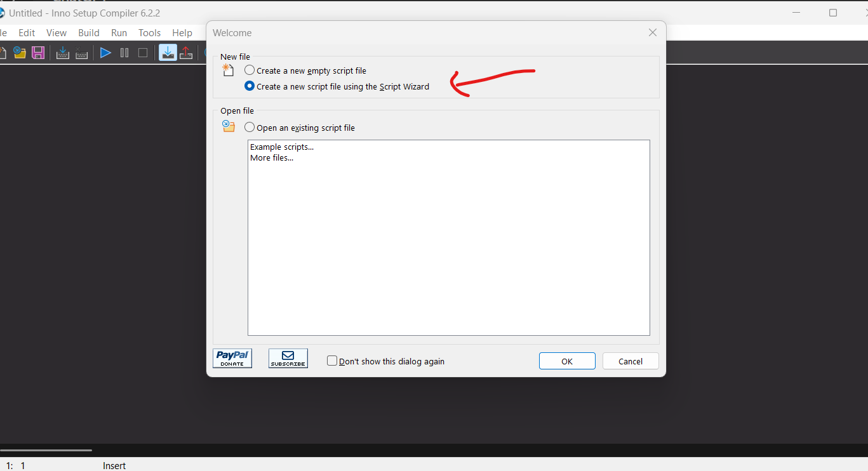Open the View menu
Image resolution: width=868 pixels, height=471 pixels.
point(57,33)
